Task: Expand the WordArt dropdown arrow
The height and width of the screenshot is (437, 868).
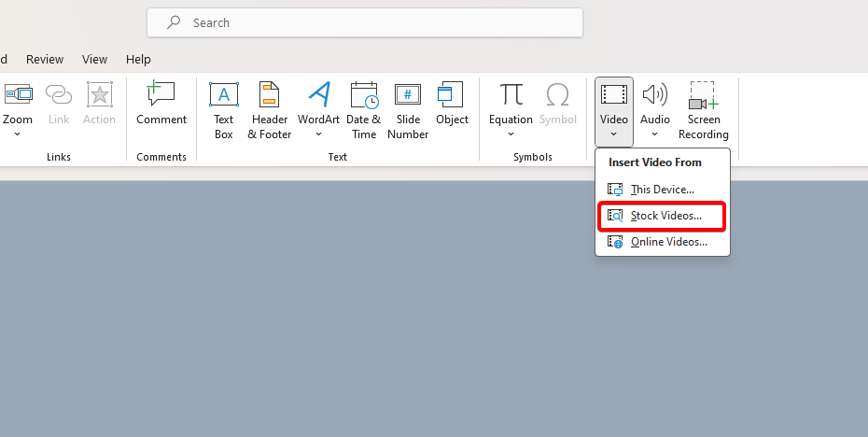Action: (319, 134)
